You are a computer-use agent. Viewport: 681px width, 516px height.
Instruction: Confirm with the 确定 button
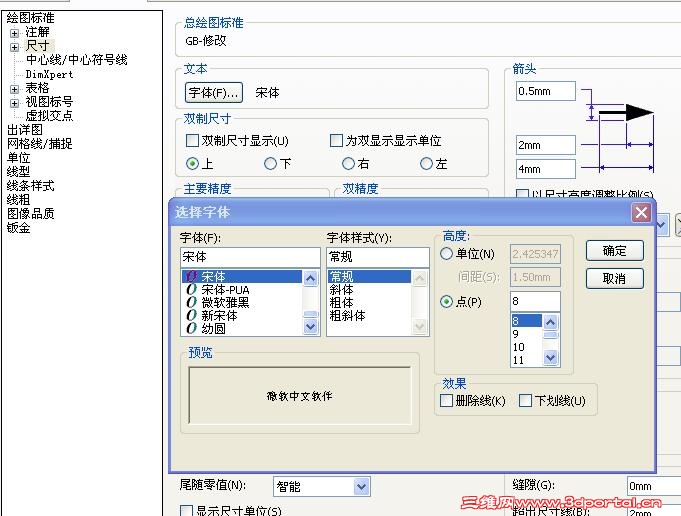(615, 251)
